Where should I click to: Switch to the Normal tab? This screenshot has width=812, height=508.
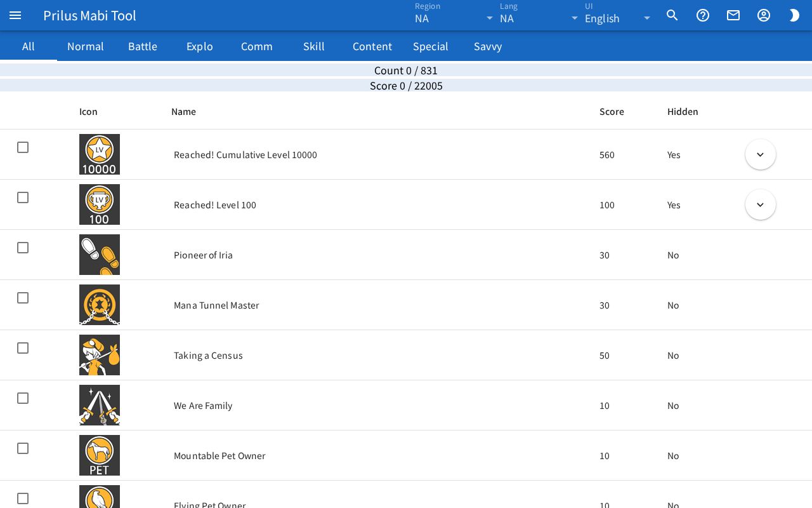coord(86,46)
